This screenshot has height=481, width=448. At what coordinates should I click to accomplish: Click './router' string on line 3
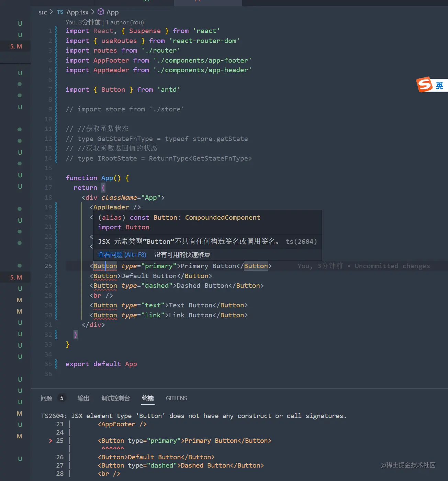click(161, 51)
